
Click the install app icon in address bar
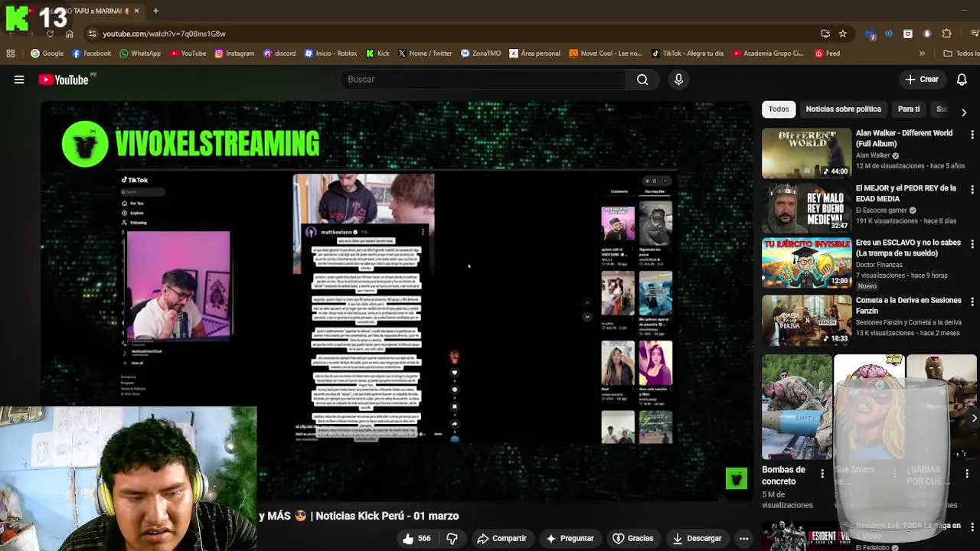pyautogui.click(x=825, y=34)
